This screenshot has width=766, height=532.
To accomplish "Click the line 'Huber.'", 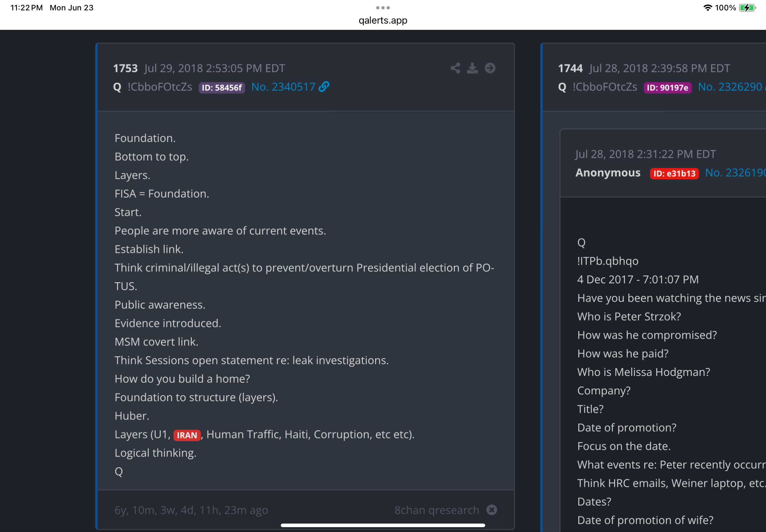I will pos(132,416).
